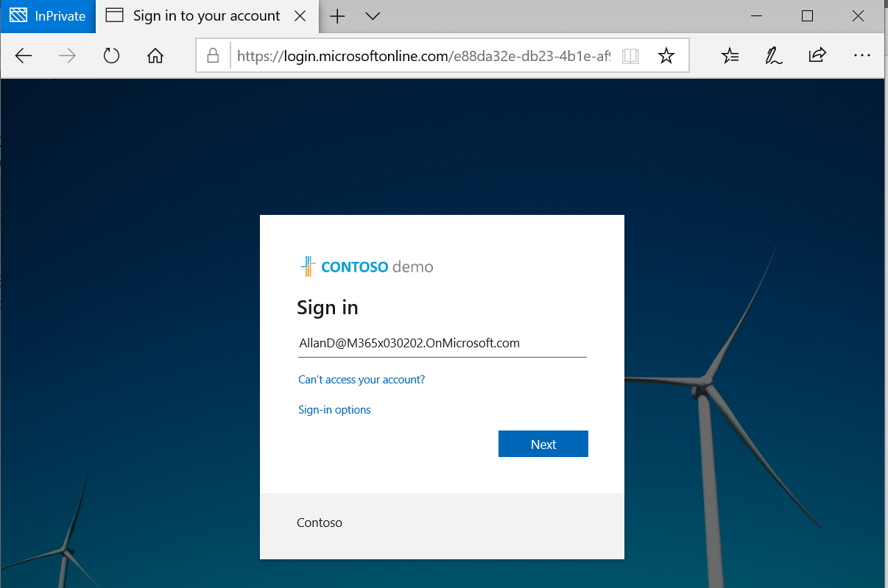The width and height of the screenshot is (888, 588).
Task: Click the lock icon in address bar
Action: [213, 56]
